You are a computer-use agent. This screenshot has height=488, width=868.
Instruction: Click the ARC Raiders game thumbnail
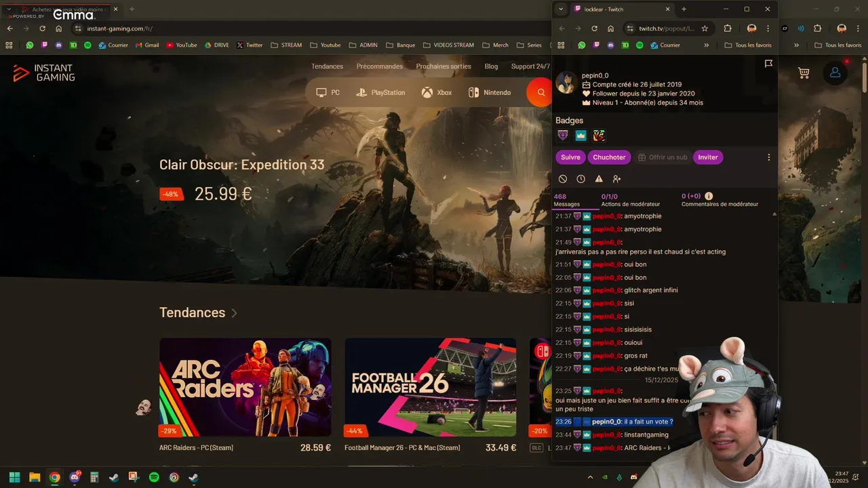[x=245, y=388]
